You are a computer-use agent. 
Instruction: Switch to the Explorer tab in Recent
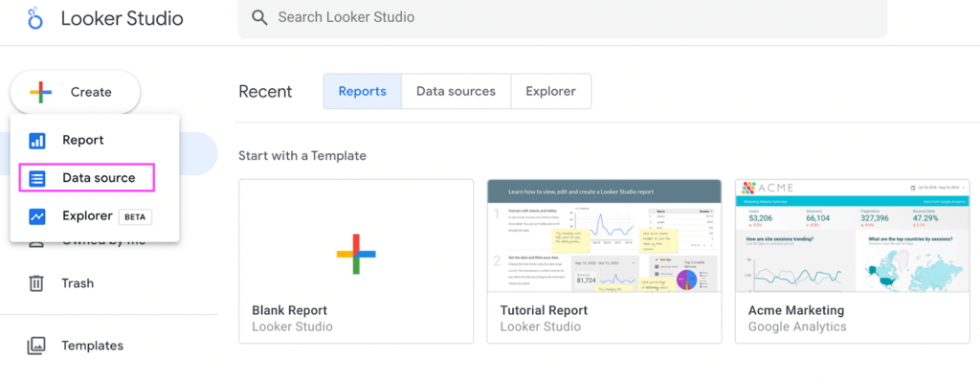pos(550,91)
